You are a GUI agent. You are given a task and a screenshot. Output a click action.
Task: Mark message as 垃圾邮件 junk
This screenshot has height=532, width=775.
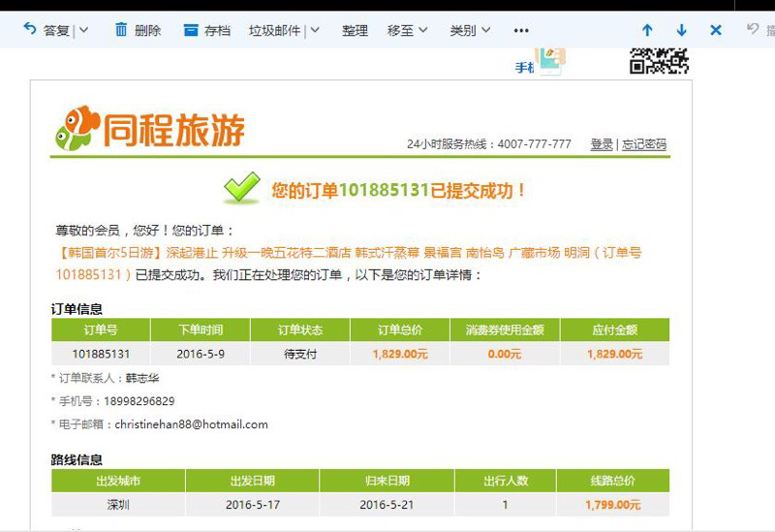274,31
